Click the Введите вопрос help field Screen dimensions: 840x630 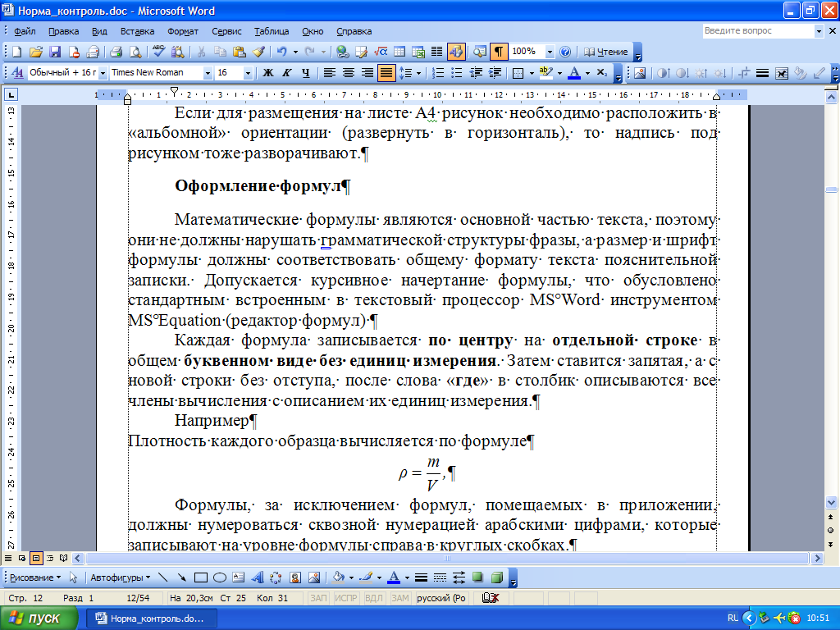click(758, 31)
